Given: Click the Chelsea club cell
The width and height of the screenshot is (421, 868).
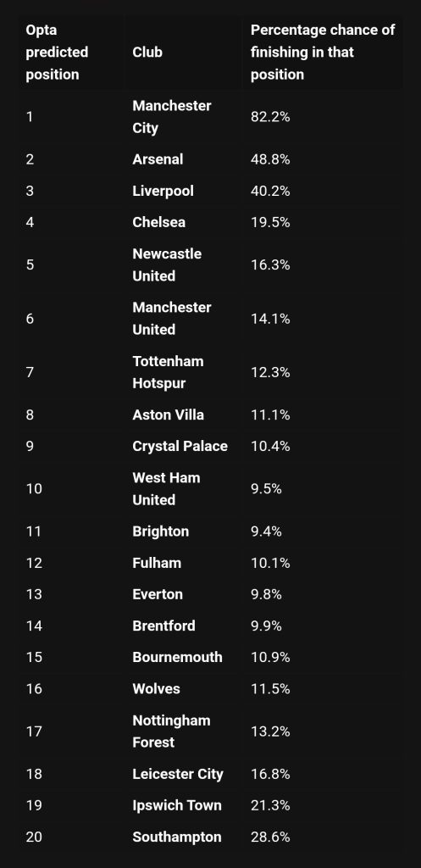Looking at the screenshot, I should click(158, 223).
